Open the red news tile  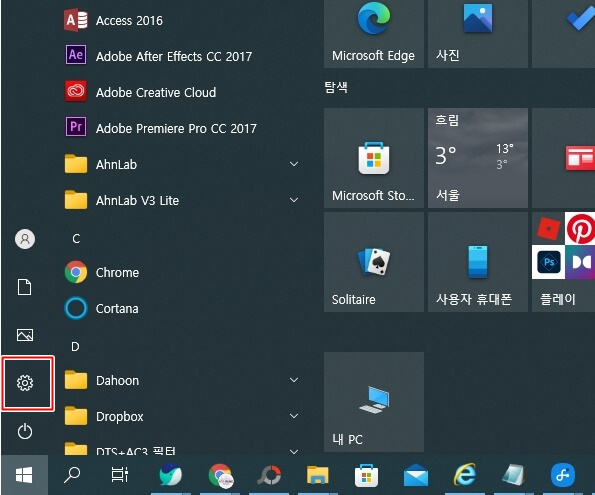click(x=564, y=158)
